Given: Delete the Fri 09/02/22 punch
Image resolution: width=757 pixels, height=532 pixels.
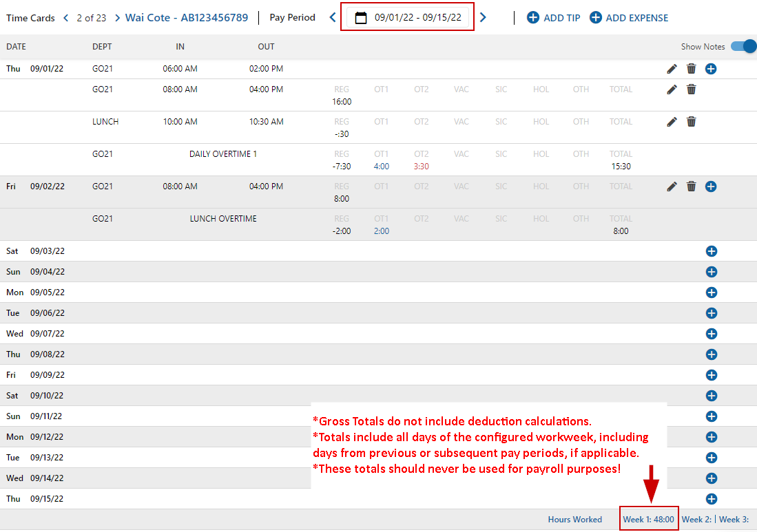Looking at the screenshot, I should click(692, 187).
